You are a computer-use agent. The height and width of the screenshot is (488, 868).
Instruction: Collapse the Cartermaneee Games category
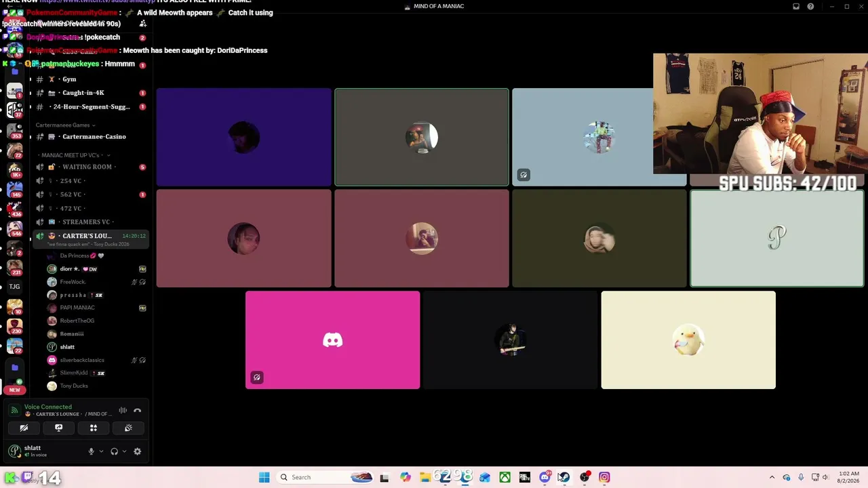pyautogui.click(x=65, y=125)
